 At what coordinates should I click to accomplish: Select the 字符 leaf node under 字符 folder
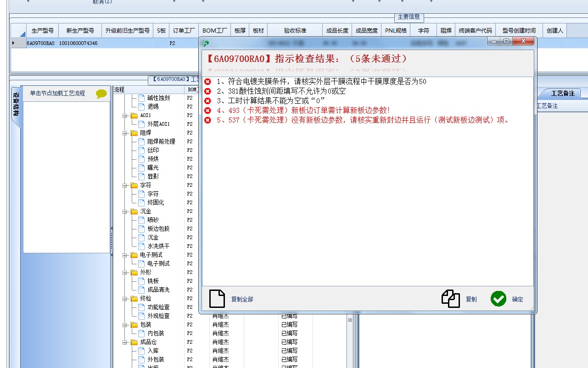click(x=153, y=194)
